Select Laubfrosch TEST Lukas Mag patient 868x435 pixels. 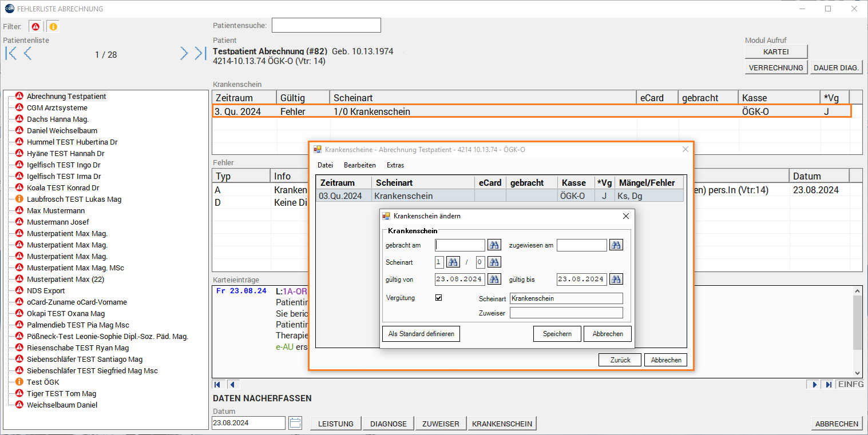(74, 199)
